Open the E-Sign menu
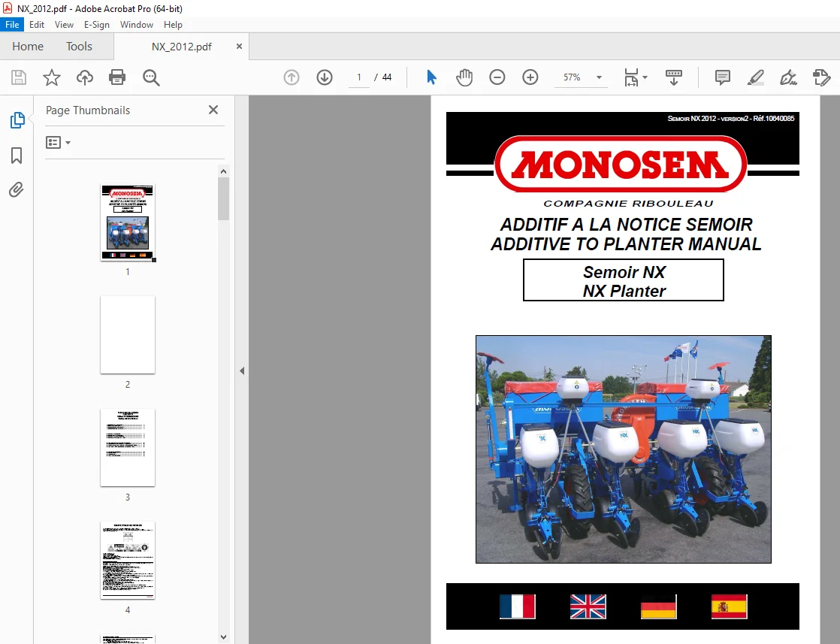This screenshot has width=840, height=644. [96, 25]
